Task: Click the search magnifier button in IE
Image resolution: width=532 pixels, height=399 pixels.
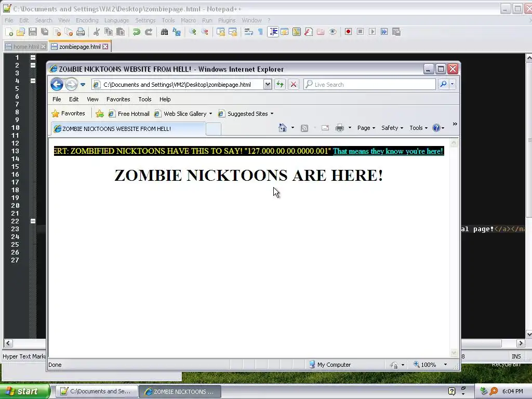Action: [x=443, y=84]
